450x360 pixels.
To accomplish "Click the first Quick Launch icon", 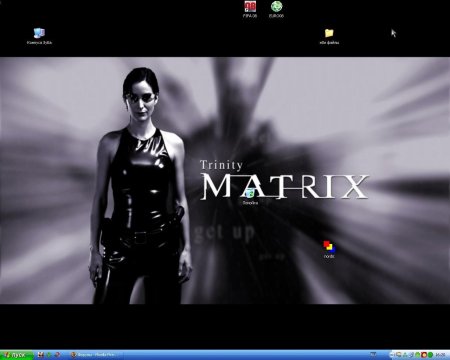I will point(41,355).
